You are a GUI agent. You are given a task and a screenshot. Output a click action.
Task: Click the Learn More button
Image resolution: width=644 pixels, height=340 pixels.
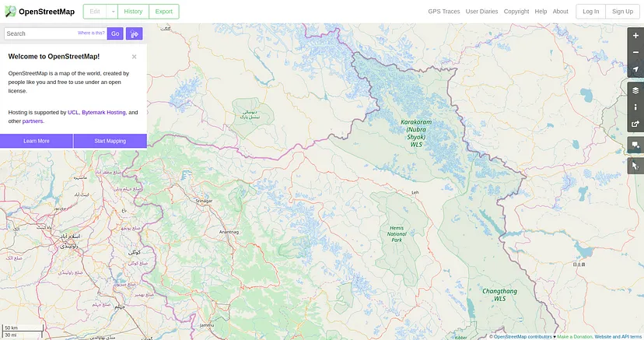[37, 141]
